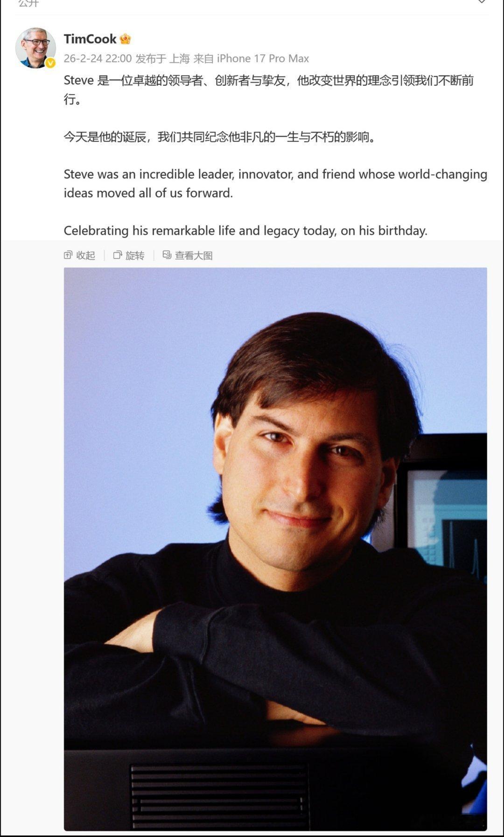Image resolution: width=504 pixels, height=837 pixels.
Task: Click the 今天是他的诞辰 paragraph
Action: (x=220, y=137)
